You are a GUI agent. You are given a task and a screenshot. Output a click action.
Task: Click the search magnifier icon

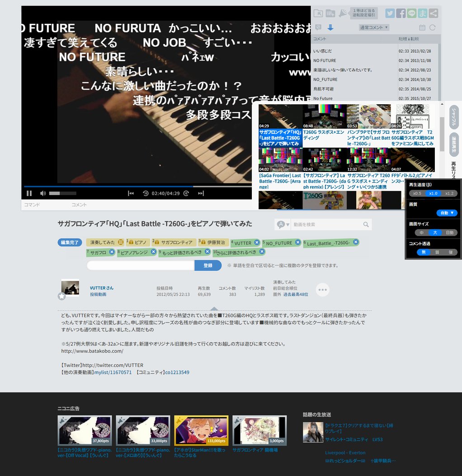[366, 224]
